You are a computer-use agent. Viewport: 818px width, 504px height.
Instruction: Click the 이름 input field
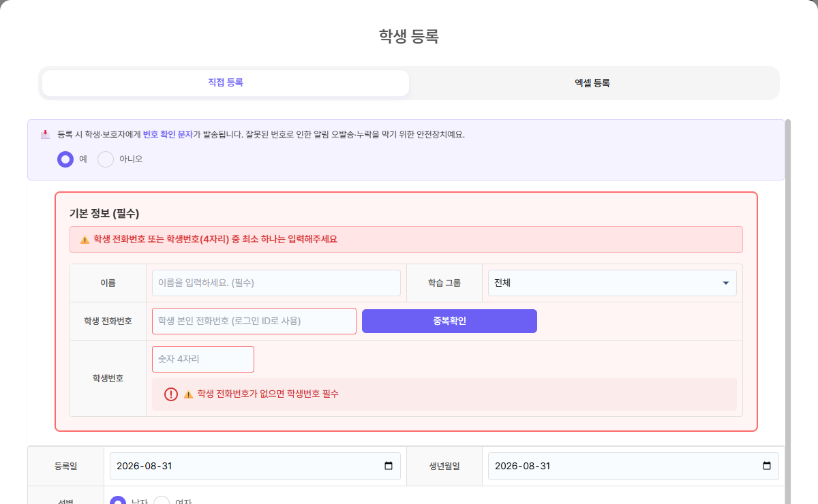276,283
